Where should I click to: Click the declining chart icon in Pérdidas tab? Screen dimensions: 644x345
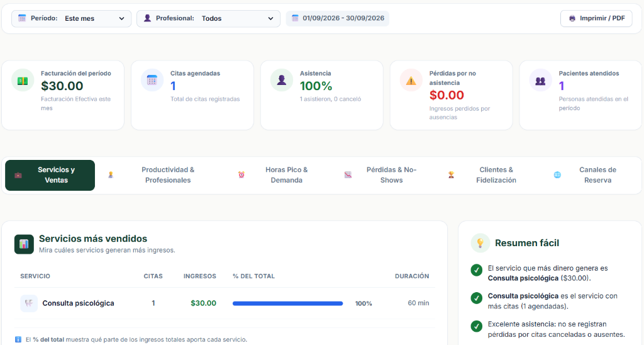[x=348, y=175]
